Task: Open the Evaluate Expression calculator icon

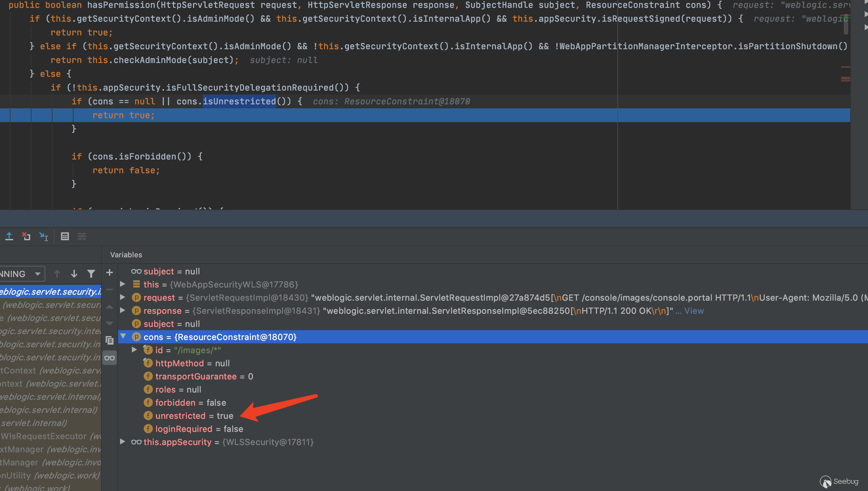Action: tap(65, 236)
